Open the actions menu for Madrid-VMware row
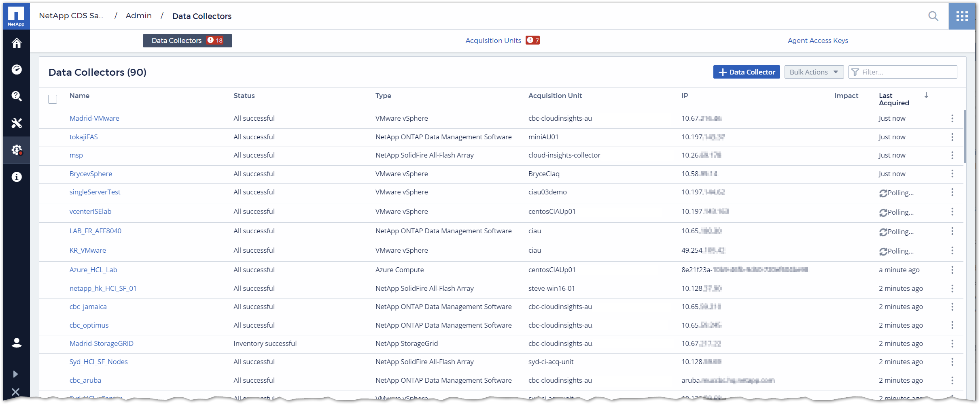Viewport: 980px width, 405px height. [x=952, y=119]
